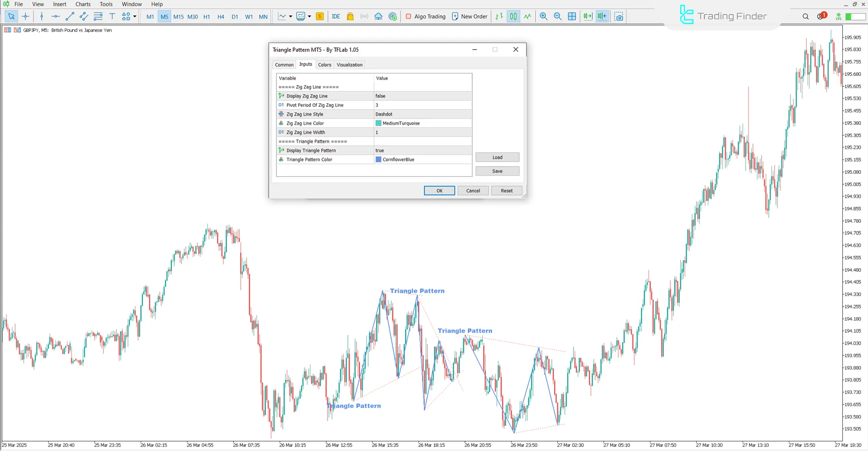Disable Display Triangle Pattern
The image size is (868, 451).
pyautogui.click(x=422, y=150)
